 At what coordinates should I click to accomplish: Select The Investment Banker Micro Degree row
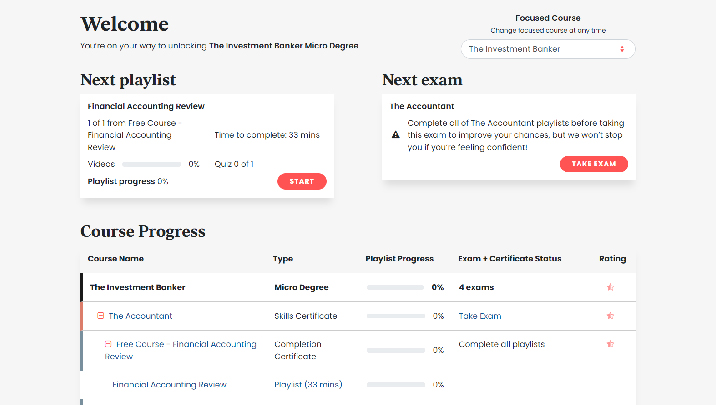point(137,287)
